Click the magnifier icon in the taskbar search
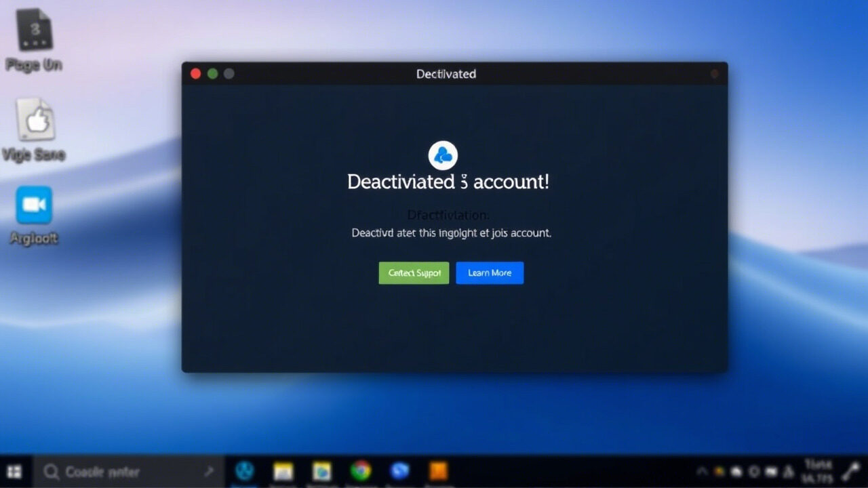The height and width of the screenshot is (488, 868). [51, 472]
